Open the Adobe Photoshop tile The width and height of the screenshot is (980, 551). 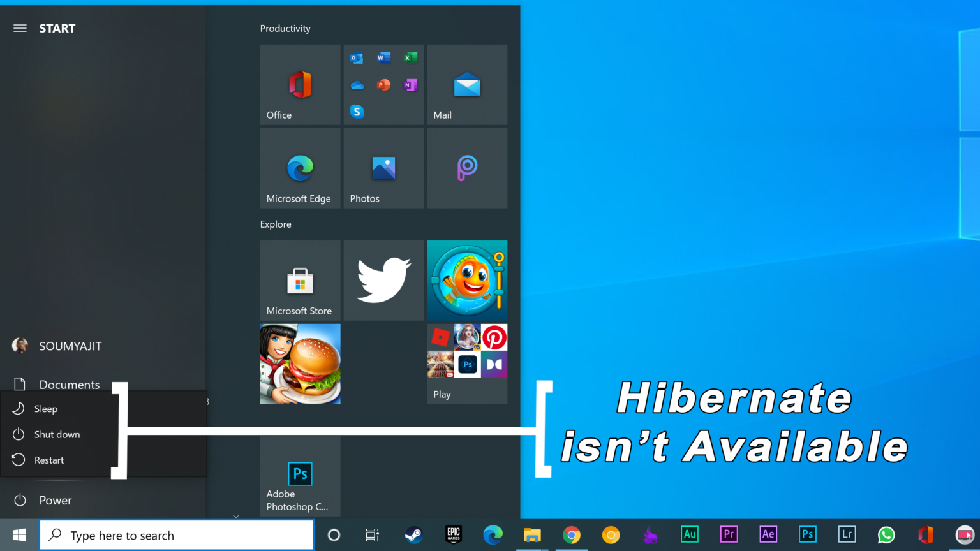[300, 476]
